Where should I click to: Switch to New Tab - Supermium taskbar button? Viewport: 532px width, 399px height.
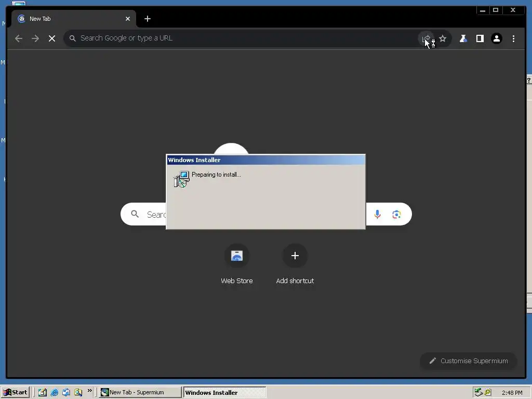coord(140,392)
